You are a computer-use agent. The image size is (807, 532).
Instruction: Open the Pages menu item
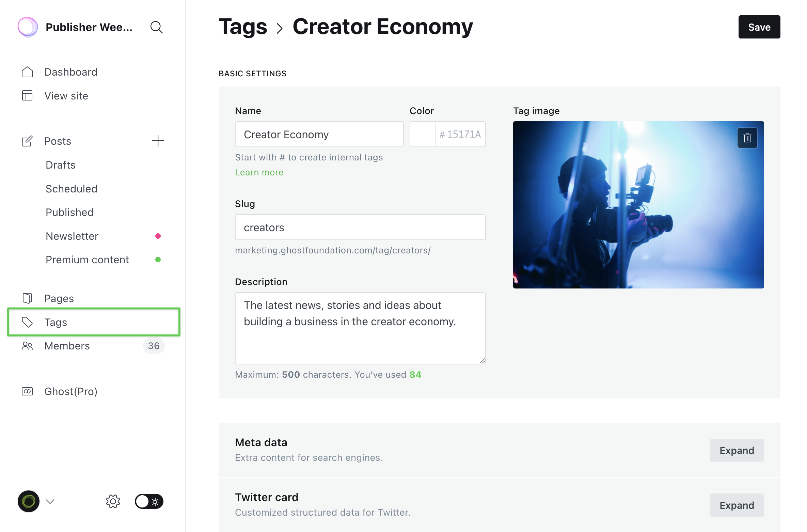coord(59,298)
